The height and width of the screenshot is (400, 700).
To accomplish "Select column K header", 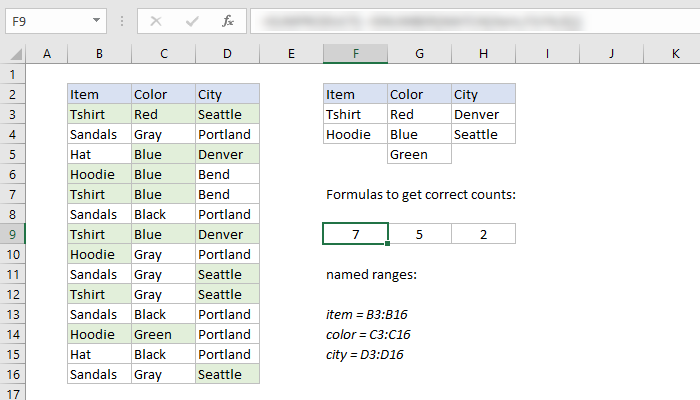I will 675,54.
